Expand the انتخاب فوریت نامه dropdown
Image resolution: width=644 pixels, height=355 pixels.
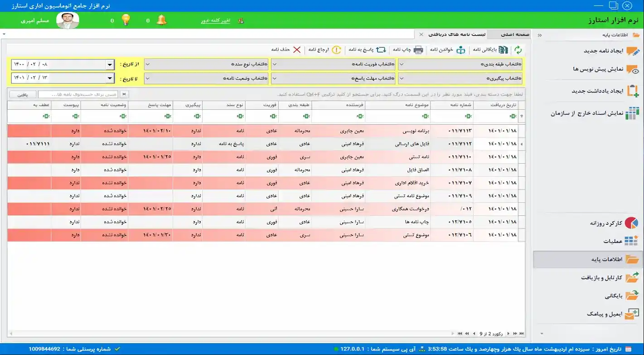tap(333, 64)
